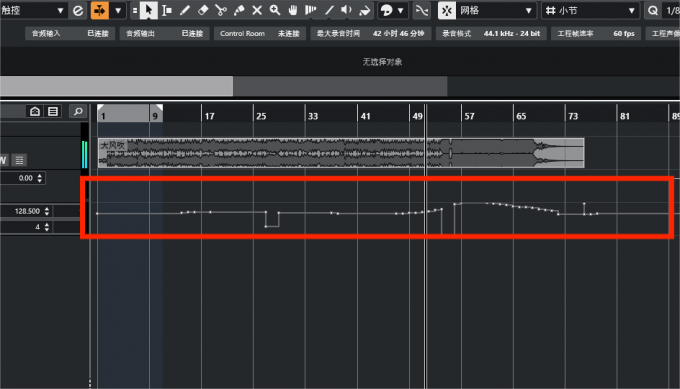680x389 pixels.
Task: Select the Play speaker tool
Action: point(347,10)
